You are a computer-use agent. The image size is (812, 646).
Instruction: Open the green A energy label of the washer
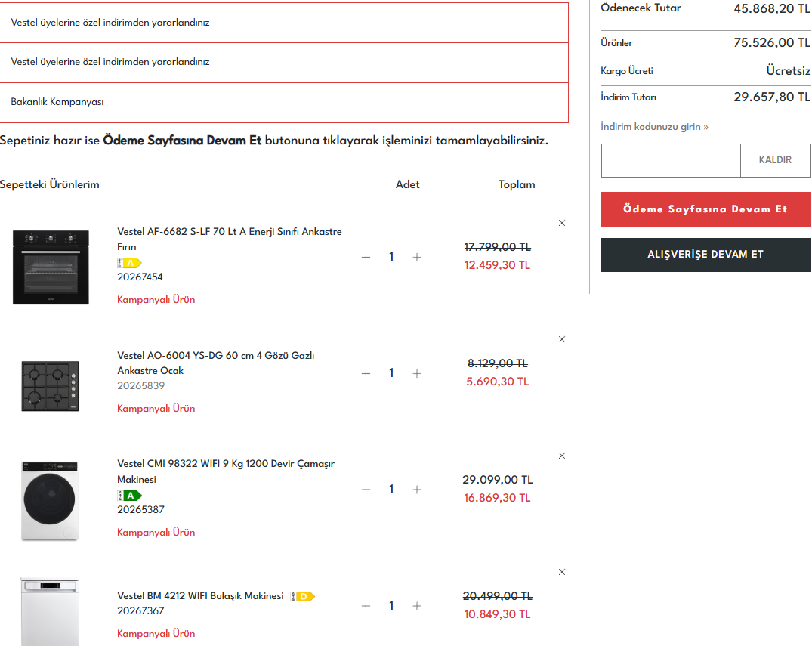pos(129,496)
